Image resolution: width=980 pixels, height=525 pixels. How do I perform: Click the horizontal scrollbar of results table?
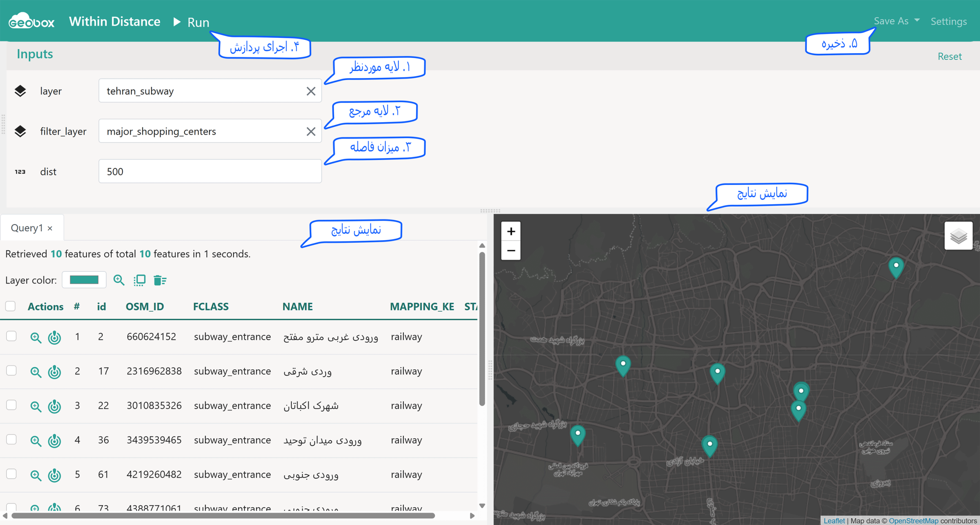coord(223,516)
